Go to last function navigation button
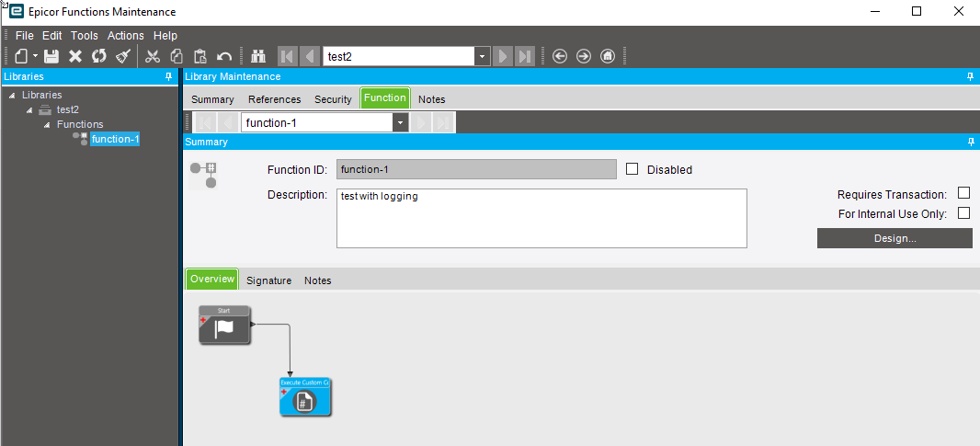This screenshot has width=980, height=446. pos(443,122)
